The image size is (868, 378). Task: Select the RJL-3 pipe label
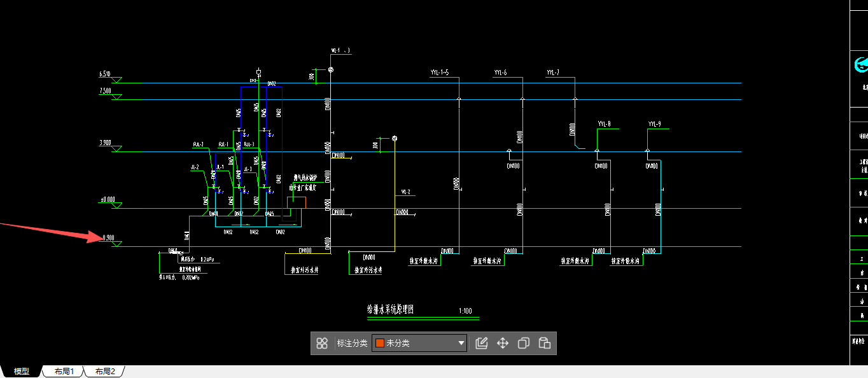click(x=249, y=144)
